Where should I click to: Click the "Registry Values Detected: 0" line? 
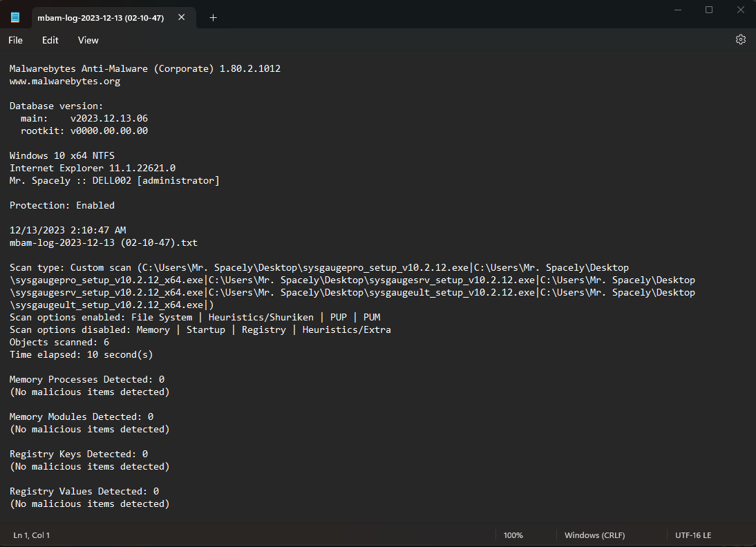(84, 492)
